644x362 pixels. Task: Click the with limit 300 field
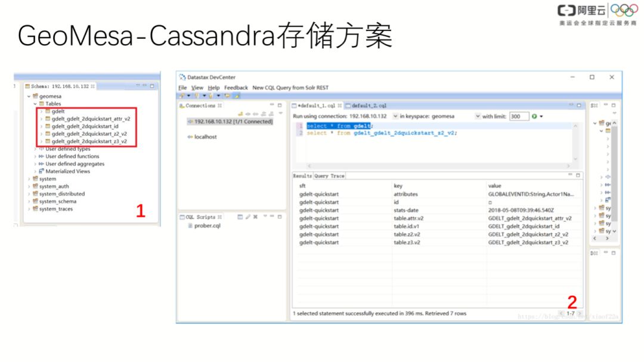click(x=519, y=117)
